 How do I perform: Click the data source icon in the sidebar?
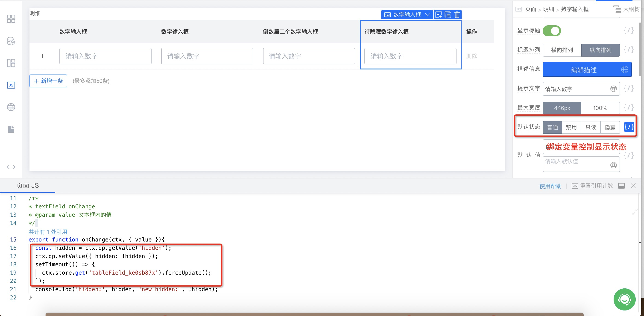pyautogui.click(x=11, y=41)
